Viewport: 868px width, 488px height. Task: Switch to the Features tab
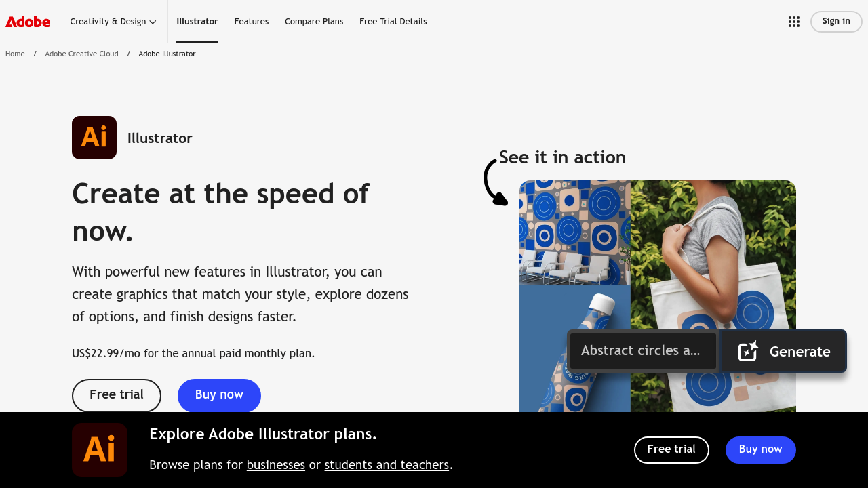point(251,21)
